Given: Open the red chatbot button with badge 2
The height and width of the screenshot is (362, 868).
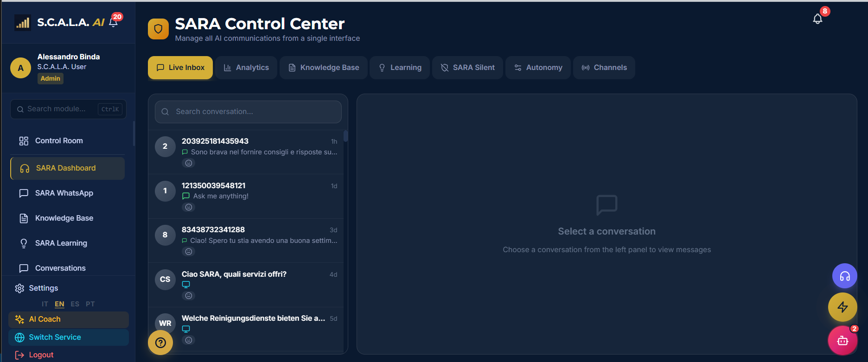Looking at the screenshot, I should [x=842, y=341].
